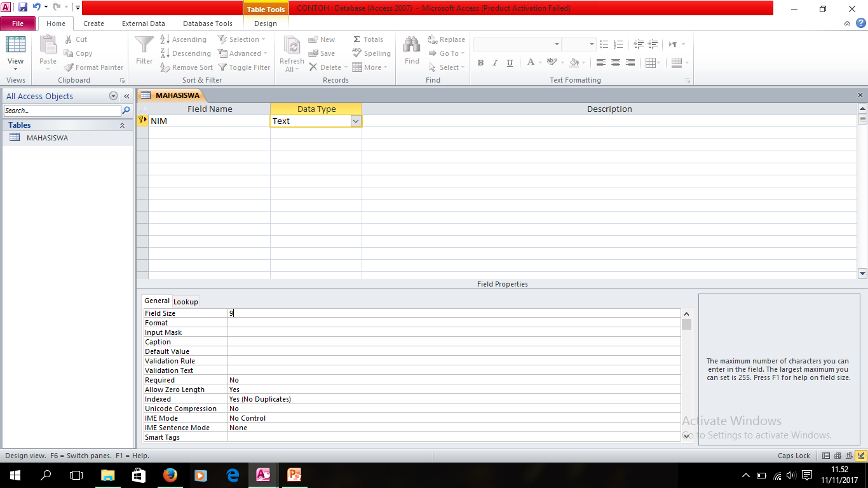Click the Undo arrow in the title bar
The height and width of the screenshot is (488, 868).
(36, 8)
